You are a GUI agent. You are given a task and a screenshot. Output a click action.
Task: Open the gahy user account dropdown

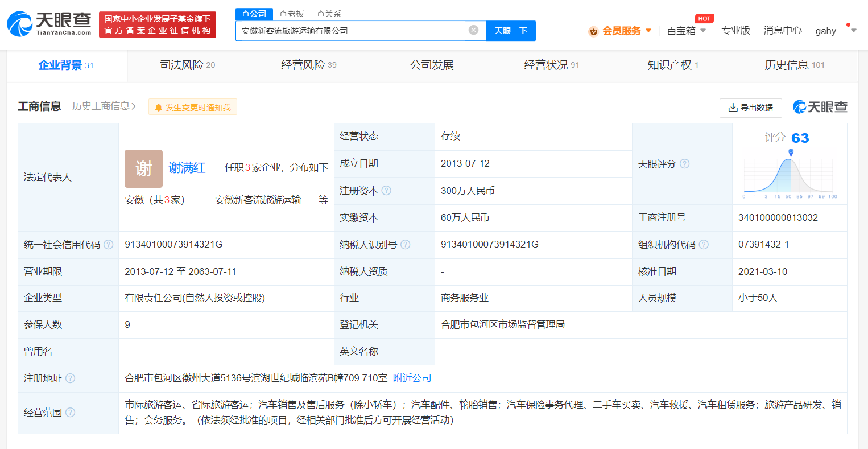(x=832, y=30)
